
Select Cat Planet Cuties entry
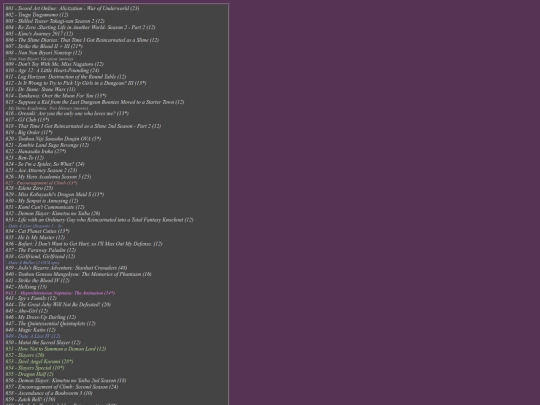tap(38, 231)
